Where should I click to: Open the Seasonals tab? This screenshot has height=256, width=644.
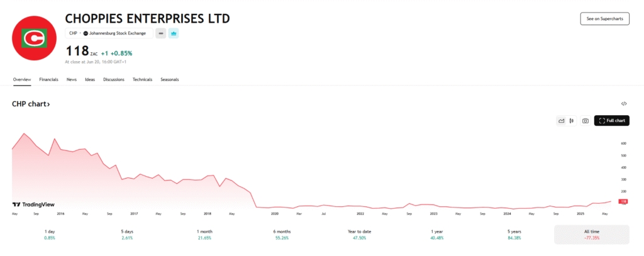(170, 79)
